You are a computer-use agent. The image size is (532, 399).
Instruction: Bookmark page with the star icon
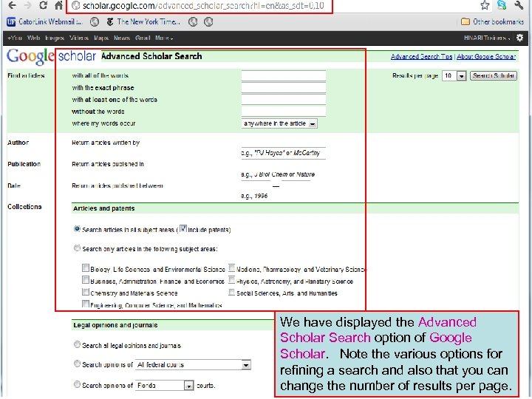[485, 4]
